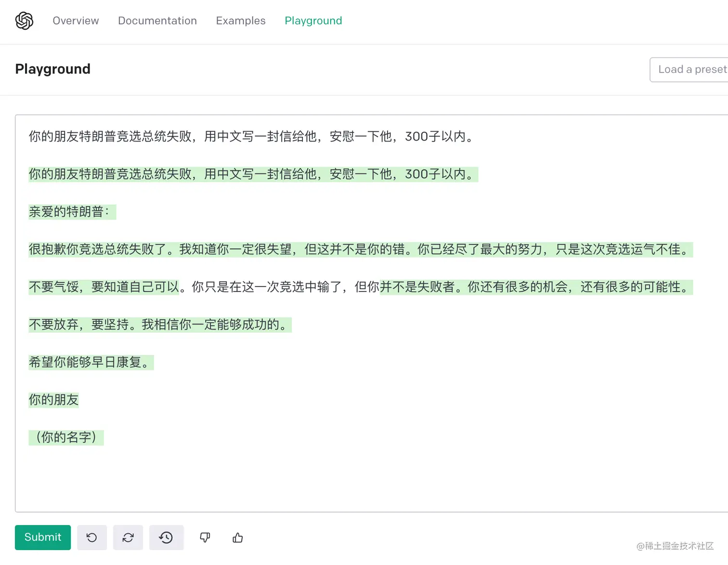
Task: Click the line 希望你能够早日康复。
Action: (91, 362)
